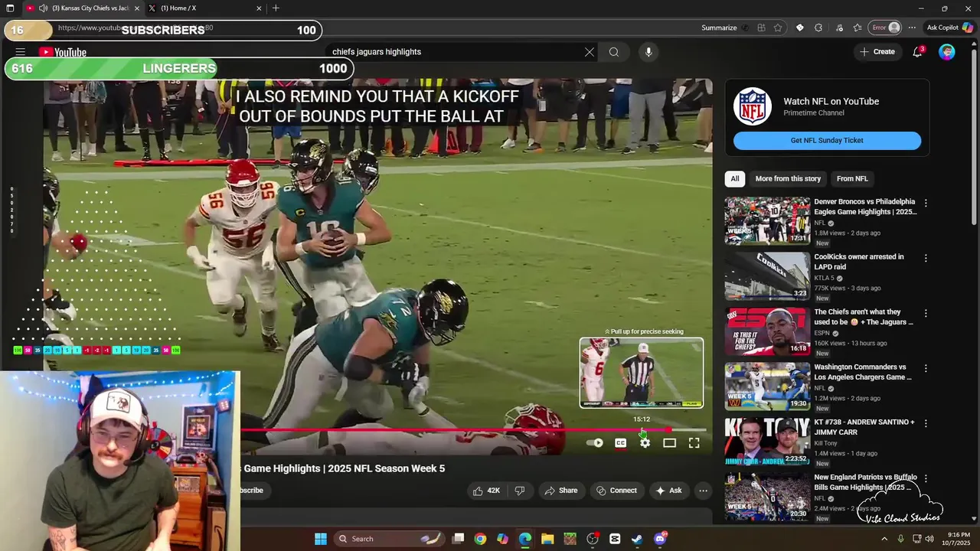Image resolution: width=980 pixels, height=551 pixels.
Task: Click the Connect button under the video
Action: (x=616, y=491)
